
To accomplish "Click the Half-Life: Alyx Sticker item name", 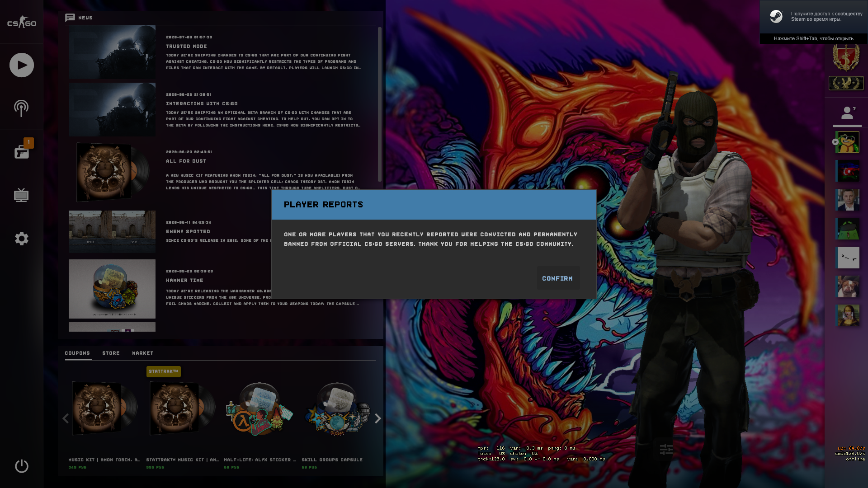I will 260,460.
